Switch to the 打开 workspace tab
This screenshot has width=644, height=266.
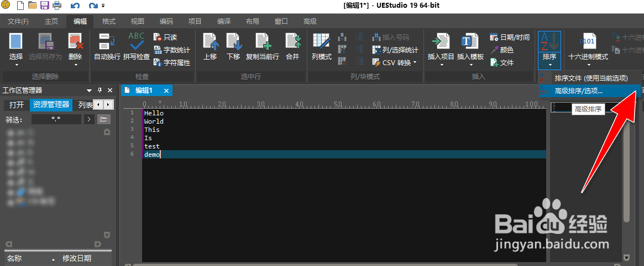coord(17,105)
